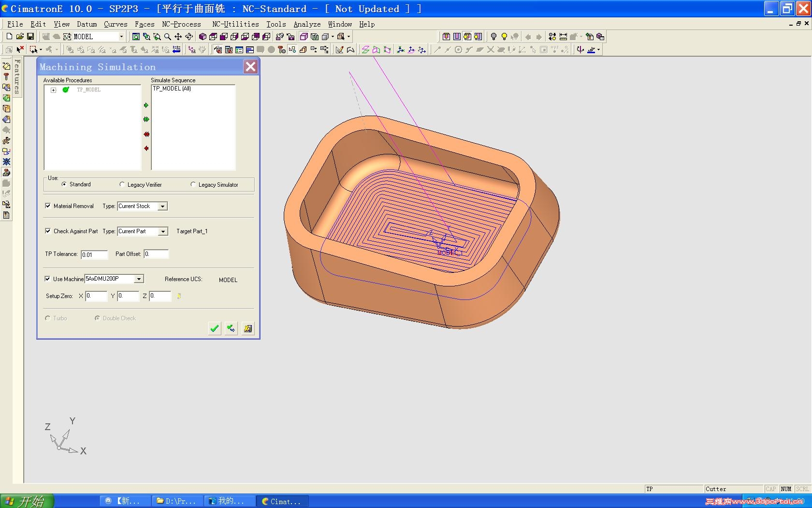
Task: Select the rotate view tool
Action: coord(188,36)
